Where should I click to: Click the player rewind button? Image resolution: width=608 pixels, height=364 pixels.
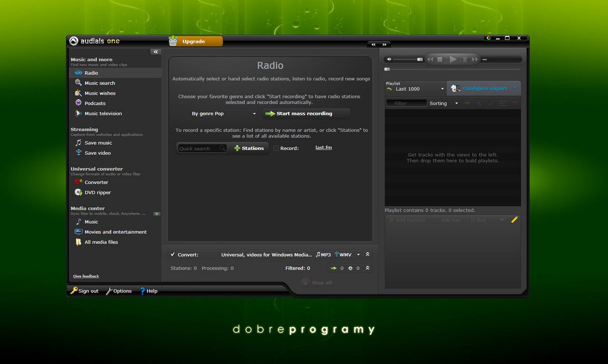430,59
